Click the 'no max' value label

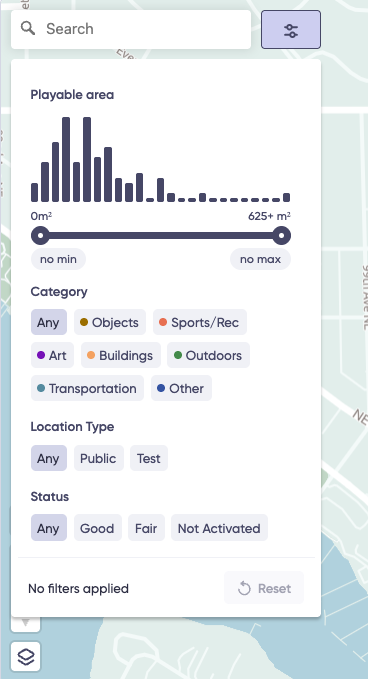pos(260,259)
